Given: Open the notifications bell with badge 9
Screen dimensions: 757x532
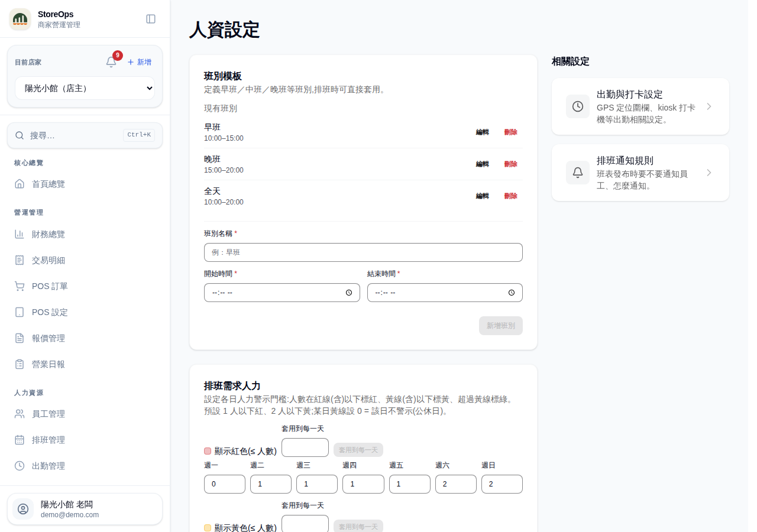Looking at the screenshot, I should 111,62.
